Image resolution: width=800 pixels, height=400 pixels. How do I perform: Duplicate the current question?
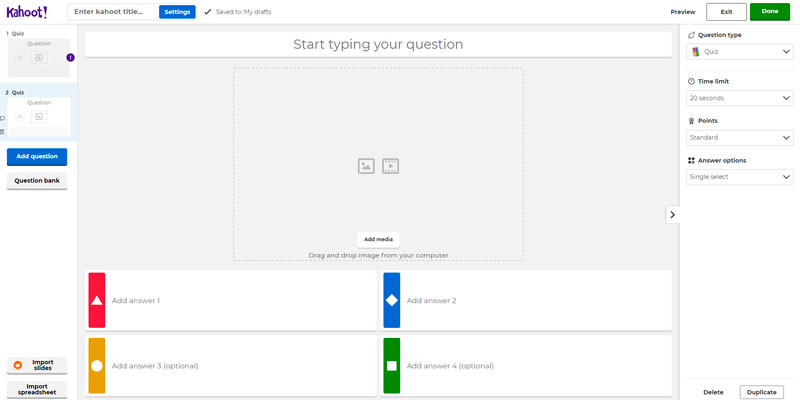coord(762,392)
